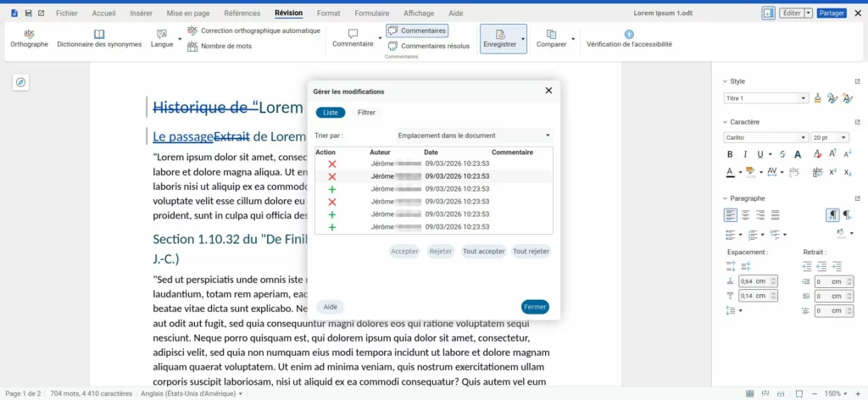
Task: Open the Mise en page tab
Action: coord(189,14)
